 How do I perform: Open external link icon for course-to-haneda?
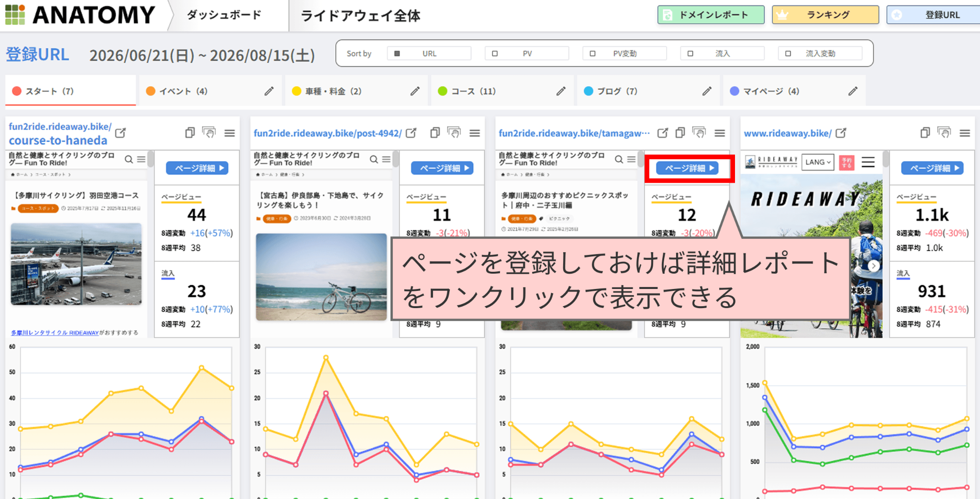tap(121, 133)
